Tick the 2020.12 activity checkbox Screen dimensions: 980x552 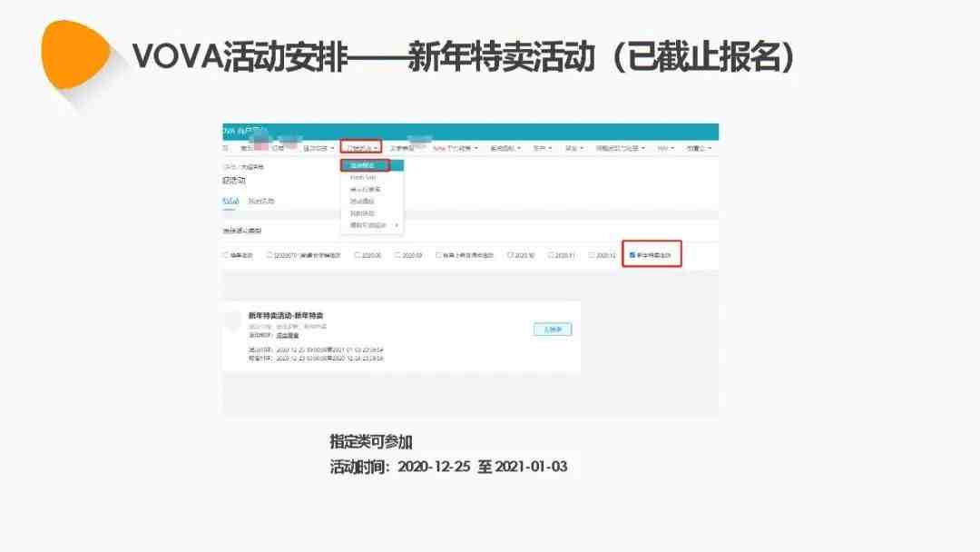(x=592, y=255)
